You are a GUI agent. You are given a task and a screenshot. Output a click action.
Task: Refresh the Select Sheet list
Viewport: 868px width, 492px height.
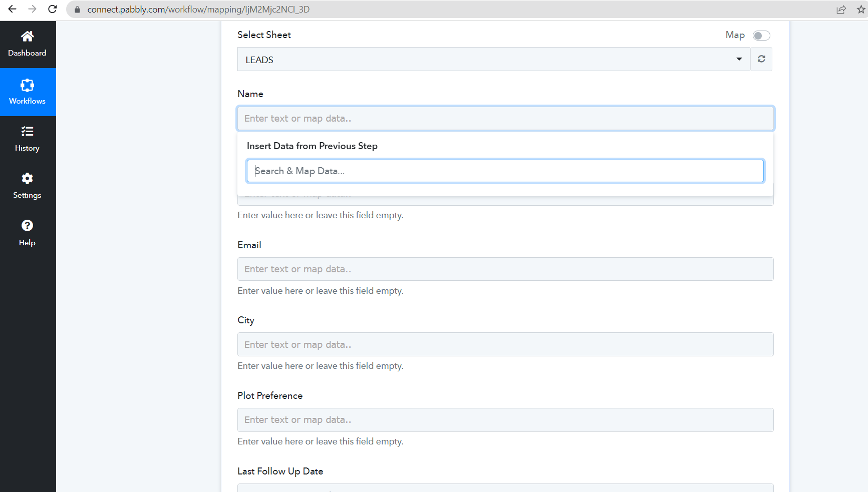click(x=761, y=59)
